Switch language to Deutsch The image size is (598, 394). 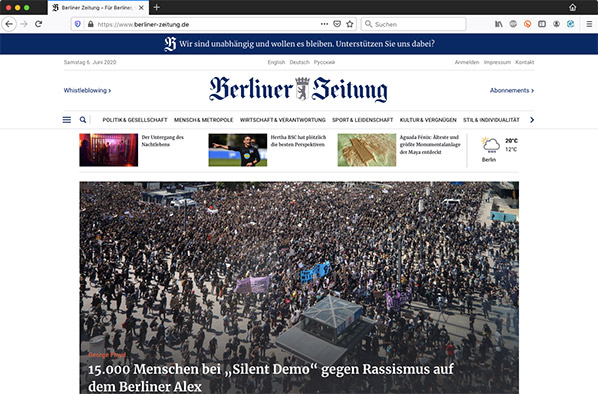coord(300,62)
